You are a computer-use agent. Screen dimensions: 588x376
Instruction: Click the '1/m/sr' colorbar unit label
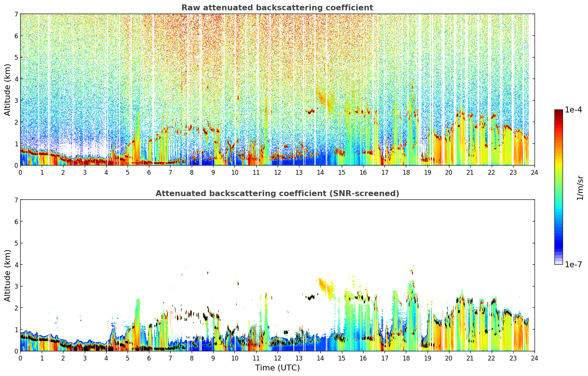(x=580, y=188)
